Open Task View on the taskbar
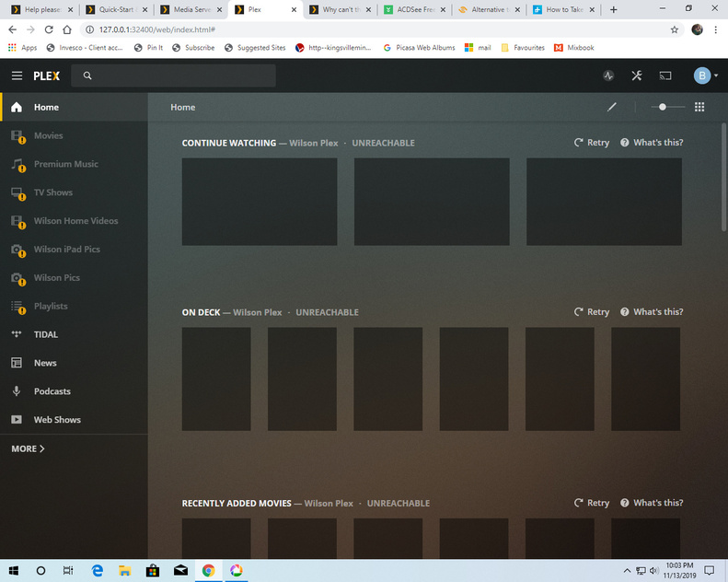Viewport: 728px width, 582px height. [x=68, y=570]
